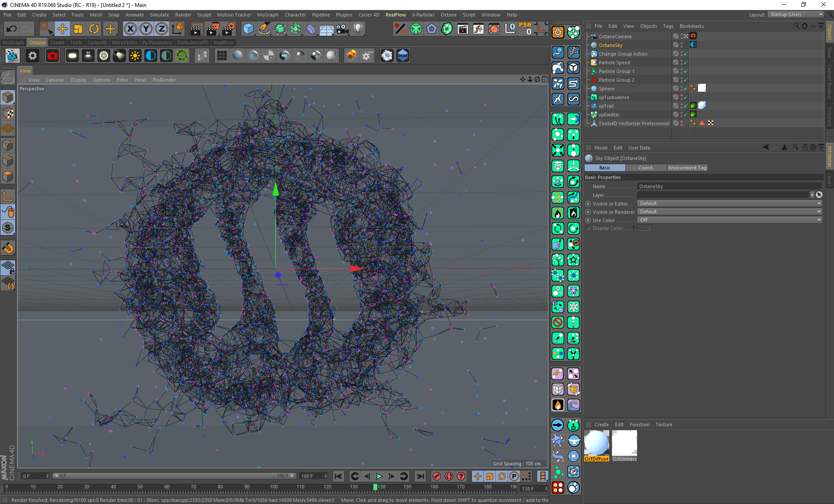Toggle the X axis lock

pyautogui.click(x=130, y=29)
